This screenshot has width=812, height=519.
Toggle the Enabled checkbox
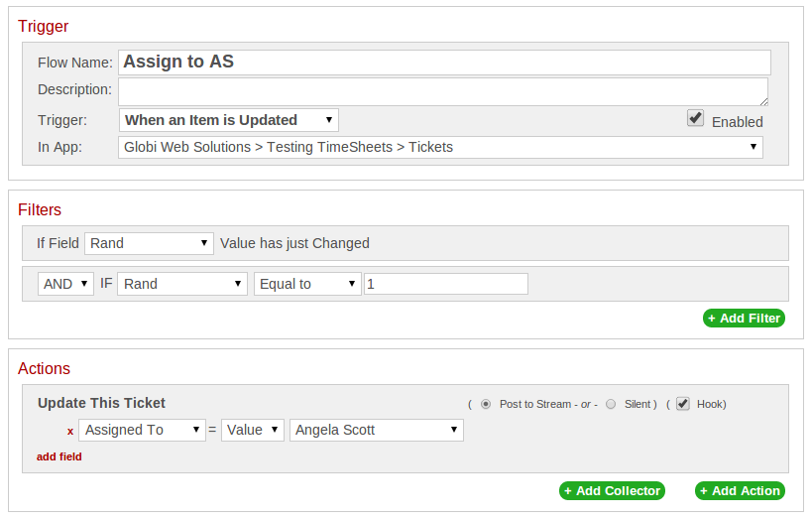pos(695,118)
